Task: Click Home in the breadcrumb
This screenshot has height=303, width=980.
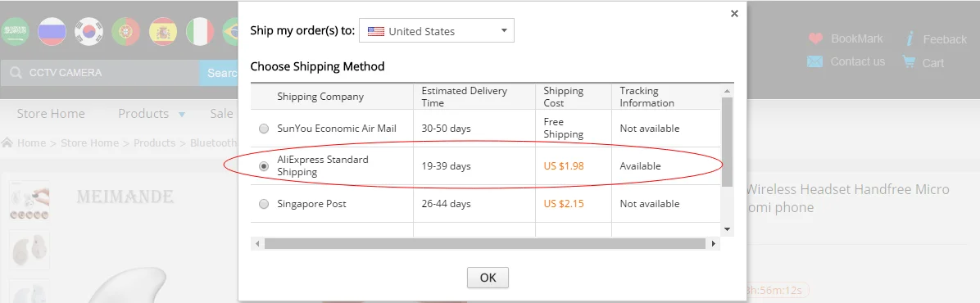Action: (31, 143)
